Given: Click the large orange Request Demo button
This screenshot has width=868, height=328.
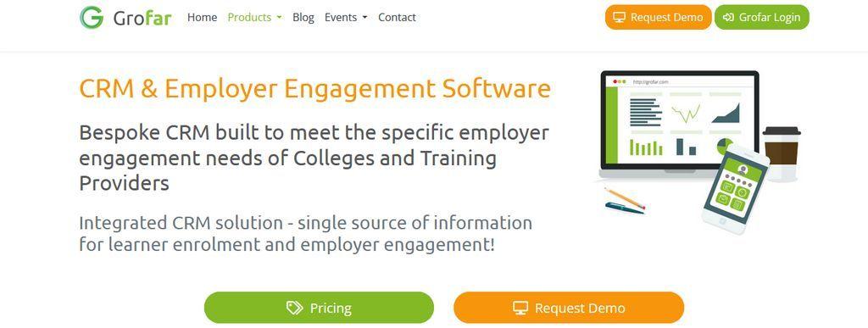Looking at the screenshot, I should click(x=569, y=308).
